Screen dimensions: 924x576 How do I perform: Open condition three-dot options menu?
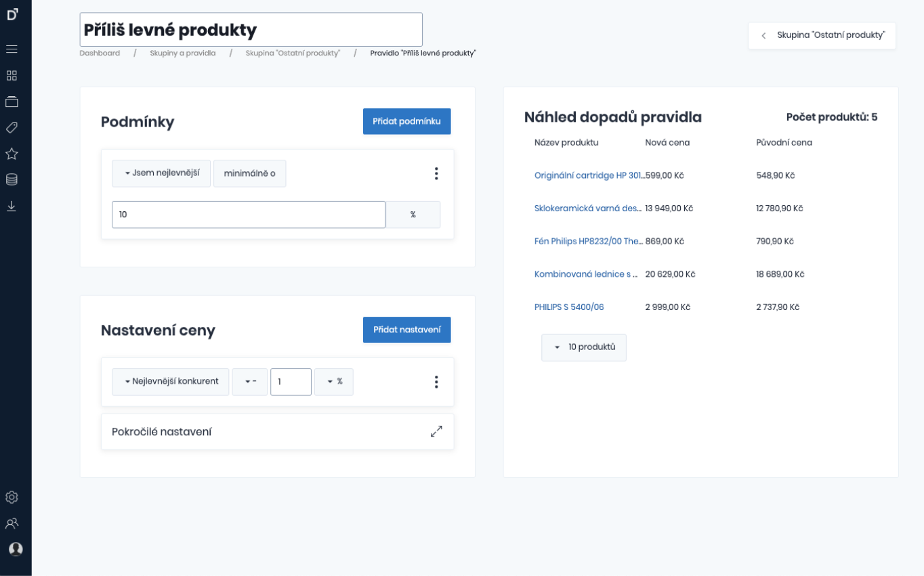[x=436, y=173]
